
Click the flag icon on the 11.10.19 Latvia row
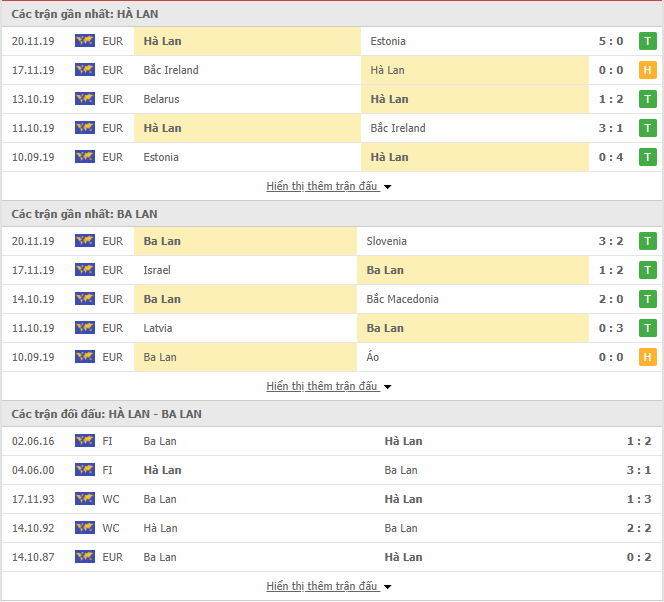(x=84, y=328)
